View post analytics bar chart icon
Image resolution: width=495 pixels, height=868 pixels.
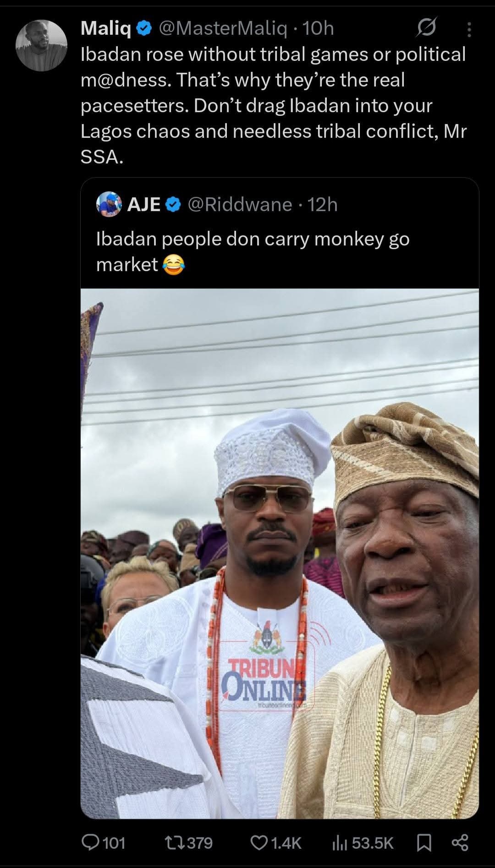pyautogui.click(x=339, y=842)
